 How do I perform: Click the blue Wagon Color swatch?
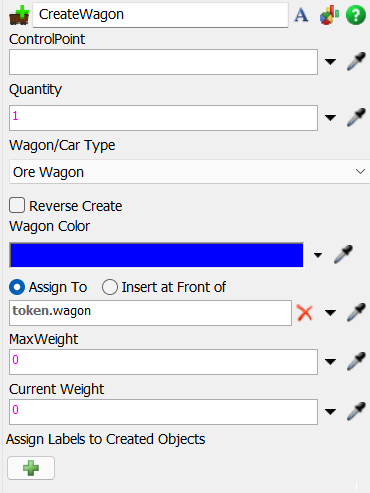pyautogui.click(x=157, y=255)
